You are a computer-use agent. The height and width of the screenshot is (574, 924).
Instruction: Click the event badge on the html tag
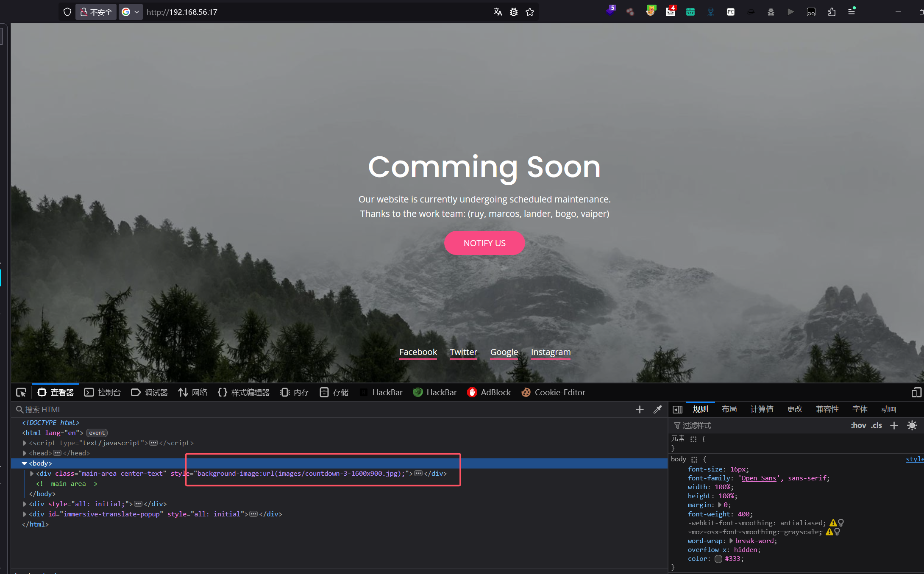97,433
